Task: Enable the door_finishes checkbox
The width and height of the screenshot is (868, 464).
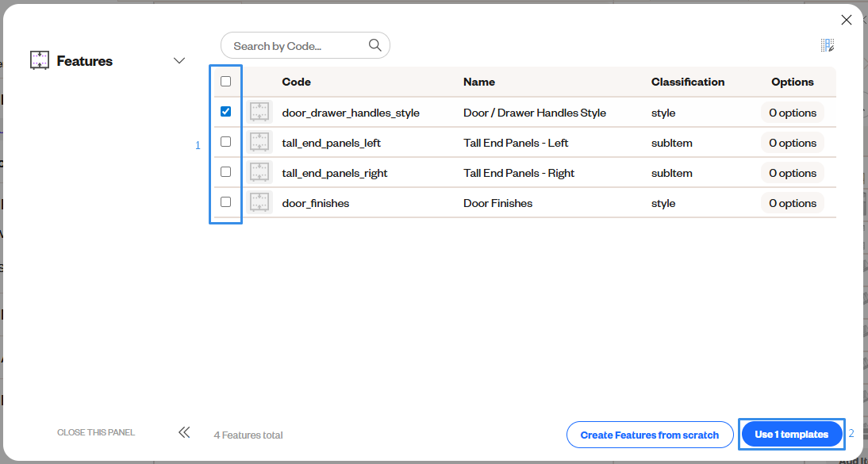Action: 225,201
